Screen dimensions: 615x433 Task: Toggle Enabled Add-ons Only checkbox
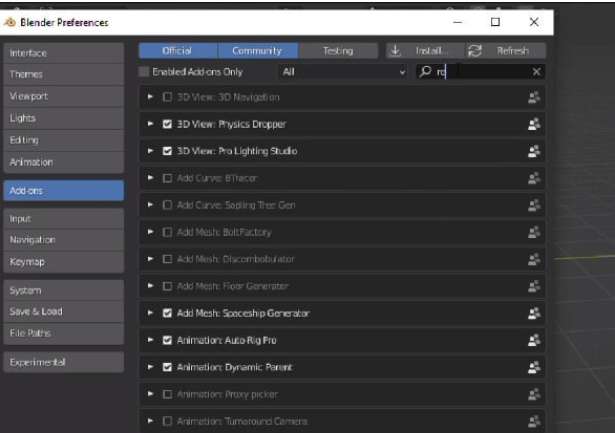point(144,72)
